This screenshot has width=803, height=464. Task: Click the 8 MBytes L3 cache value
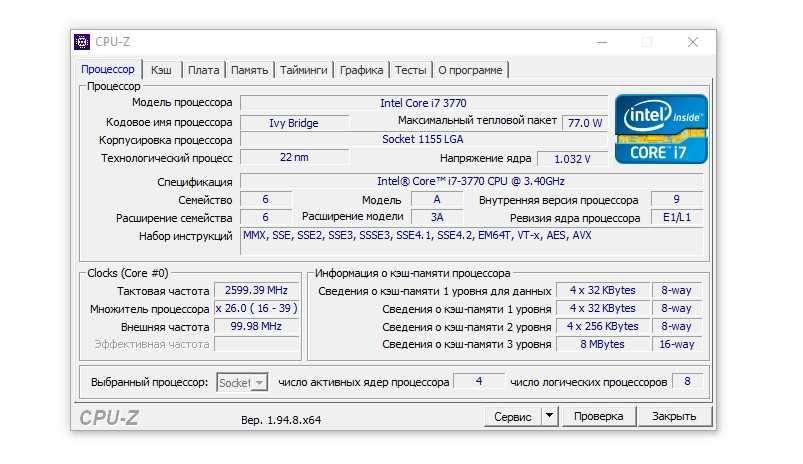603,344
